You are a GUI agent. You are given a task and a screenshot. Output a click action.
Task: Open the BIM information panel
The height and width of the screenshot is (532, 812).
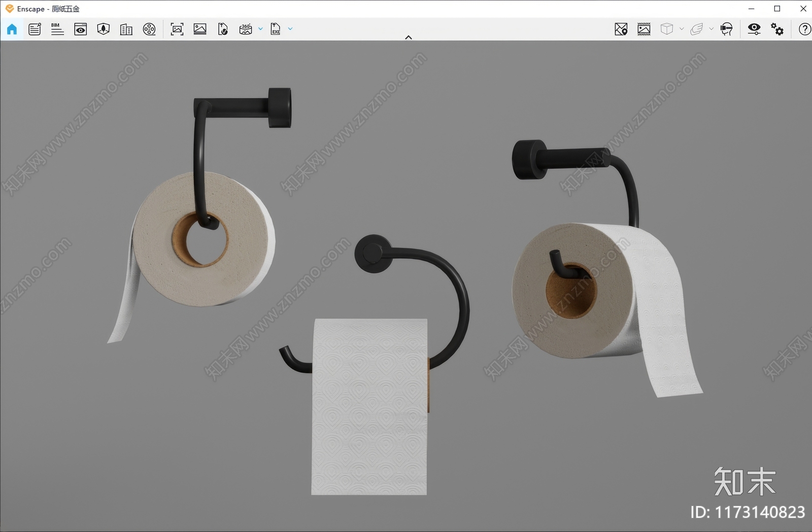click(x=57, y=29)
